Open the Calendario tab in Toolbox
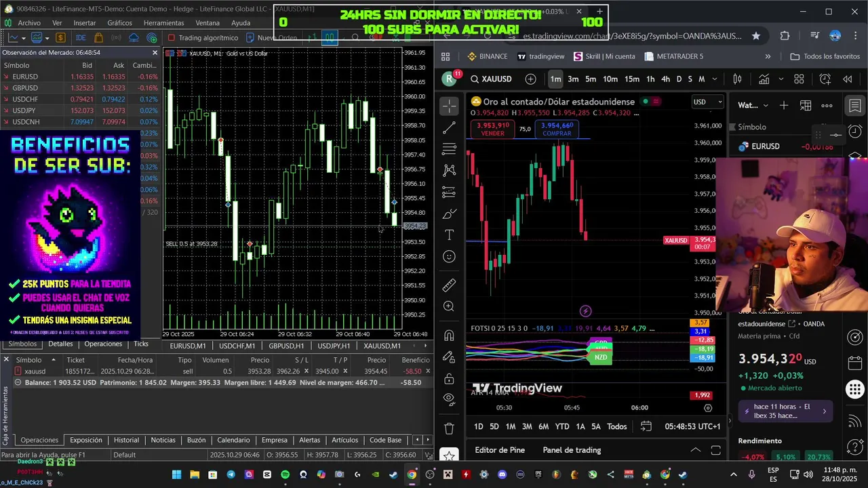Image resolution: width=868 pixels, height=488 pixels. [233, 440]
